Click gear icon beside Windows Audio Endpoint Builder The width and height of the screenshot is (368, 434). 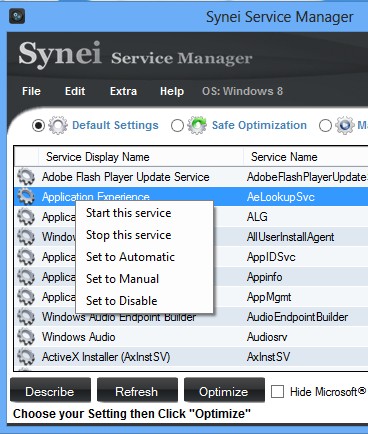click(x=26, y=317)
